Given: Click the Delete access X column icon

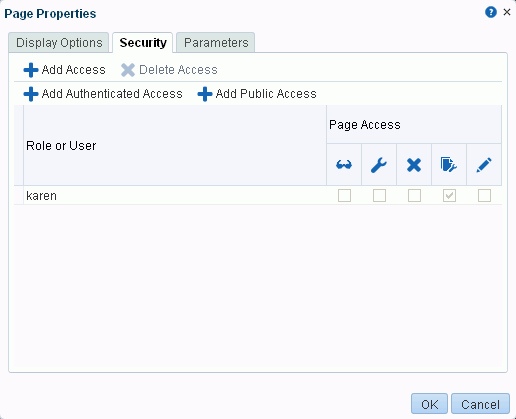Looking at the screenshot, I should pyautogui.click(x=414, y=165).
